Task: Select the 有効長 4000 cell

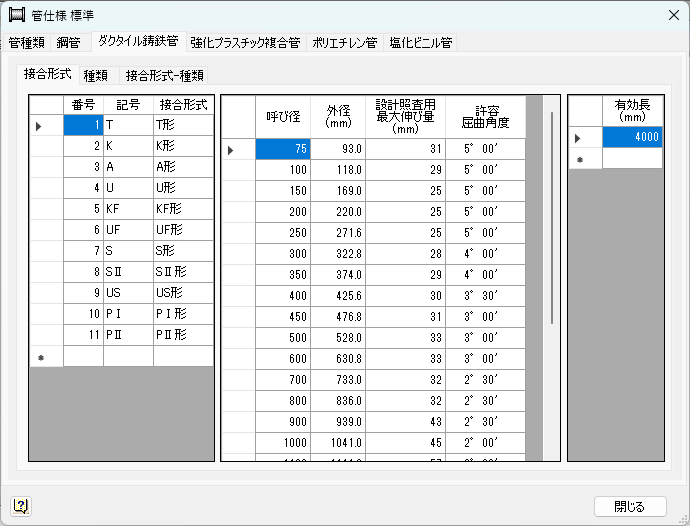Action: tap(632, 137)
